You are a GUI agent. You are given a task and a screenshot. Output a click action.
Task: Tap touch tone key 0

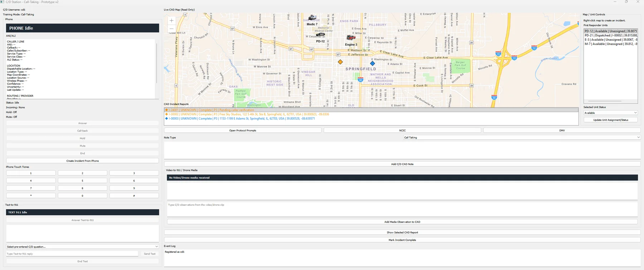point(82,196)
